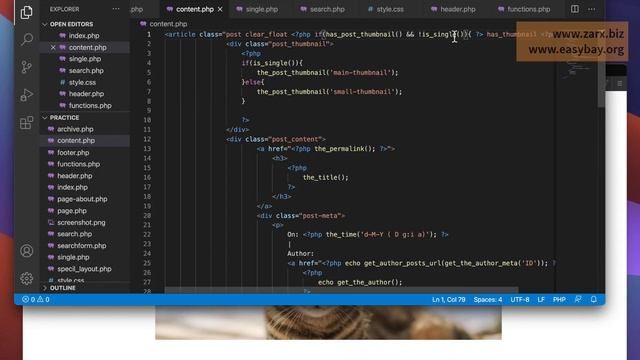Open the Run and Debug view
The image size is (640, 360).
coord(27,95)
